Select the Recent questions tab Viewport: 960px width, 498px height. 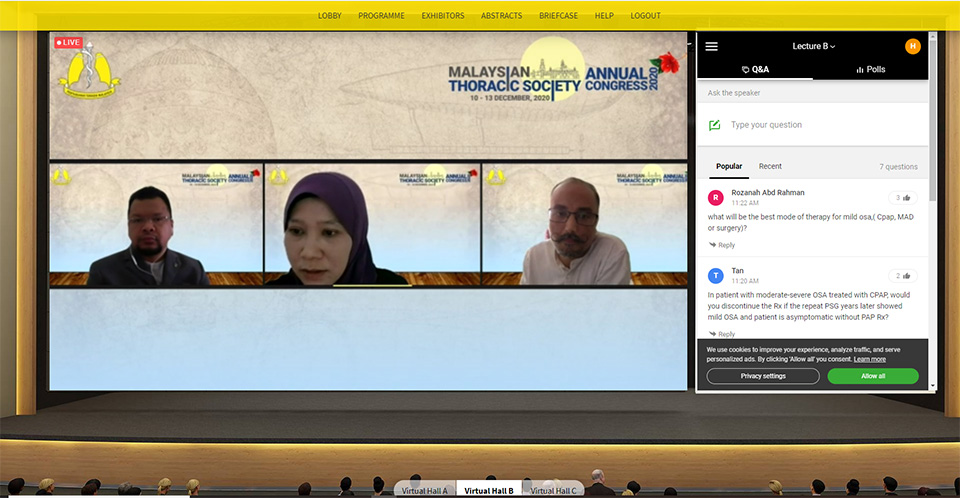tap(770, 167)
